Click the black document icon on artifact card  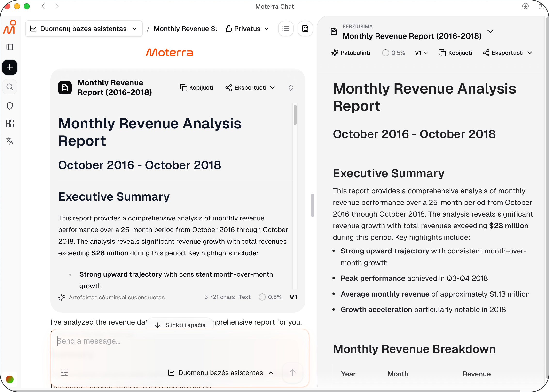coord(65,87)
